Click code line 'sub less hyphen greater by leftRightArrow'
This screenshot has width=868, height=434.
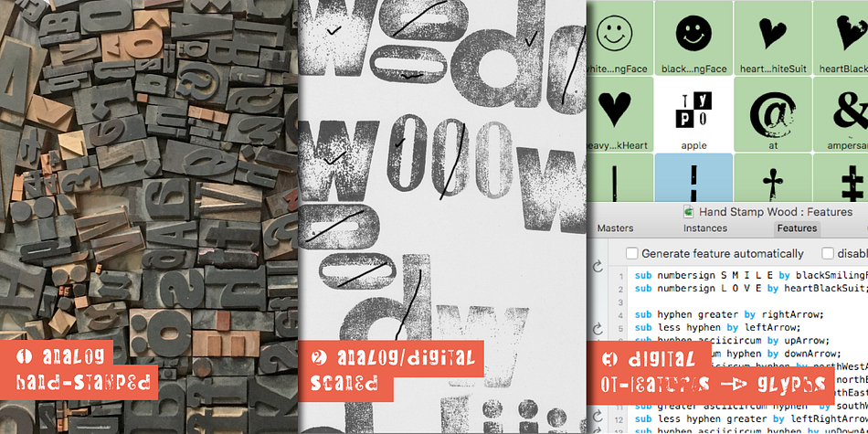751,419
